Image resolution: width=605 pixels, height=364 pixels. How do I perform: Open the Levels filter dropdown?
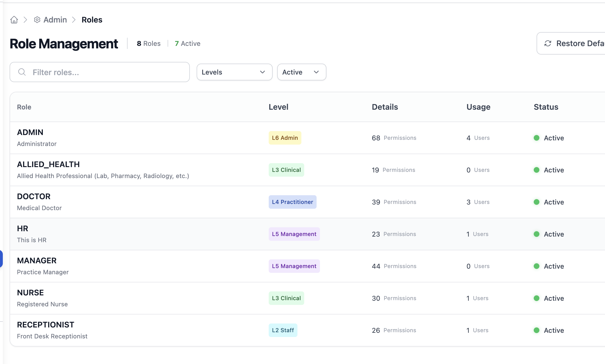(x=234, y=72)
